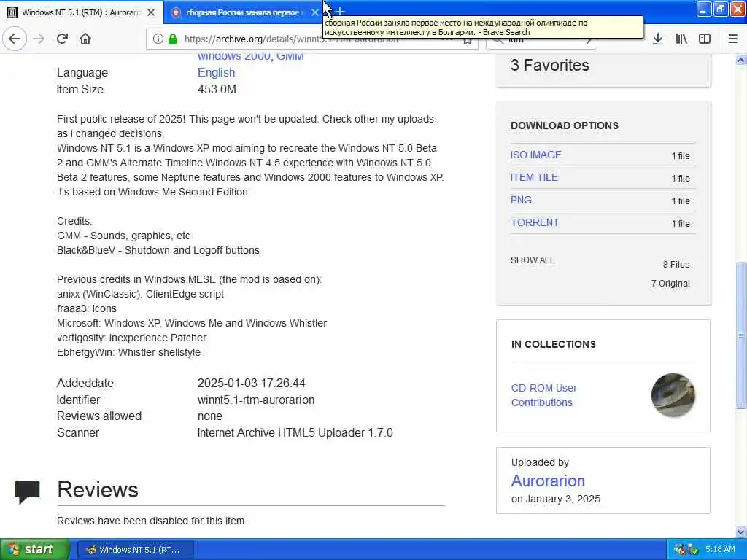Click the 3 Favorites count
747x560 pixels.
click(x=550, y=65)
